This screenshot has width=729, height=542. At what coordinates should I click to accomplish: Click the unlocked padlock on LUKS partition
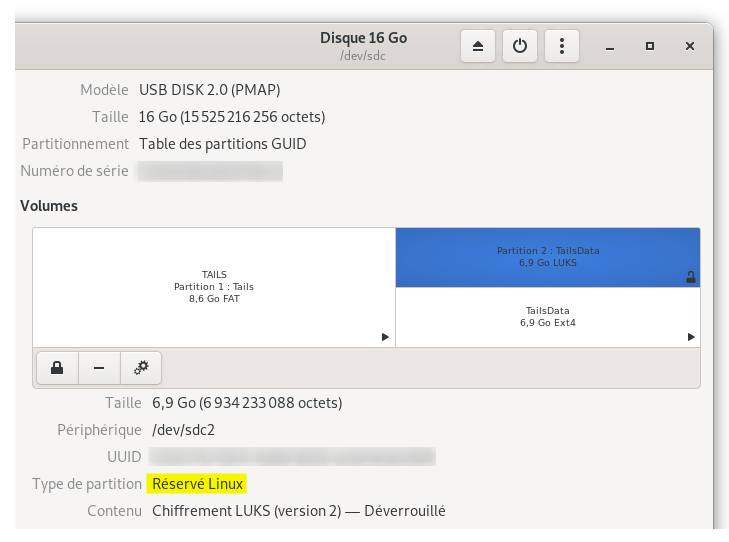point(691,277)
